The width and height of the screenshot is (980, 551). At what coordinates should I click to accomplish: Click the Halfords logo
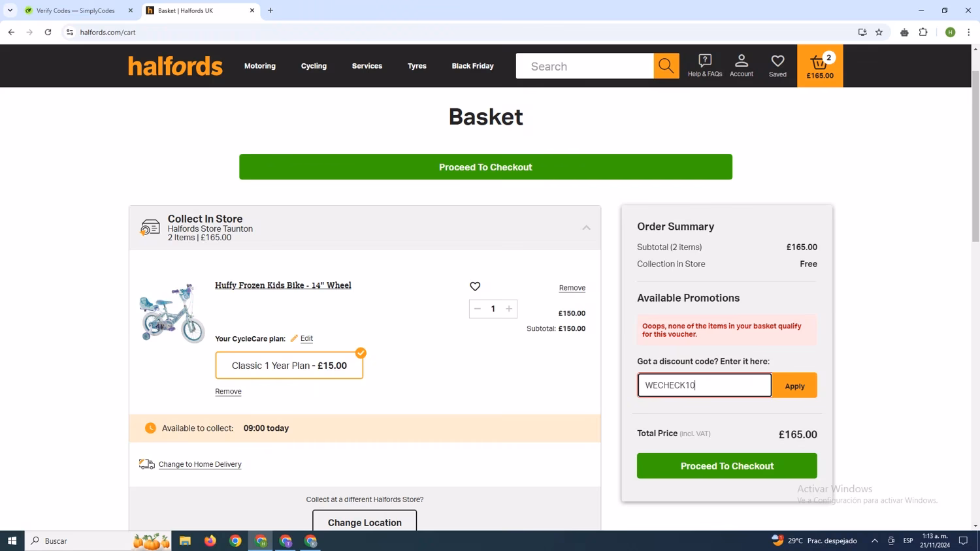(x=175, y=65)
